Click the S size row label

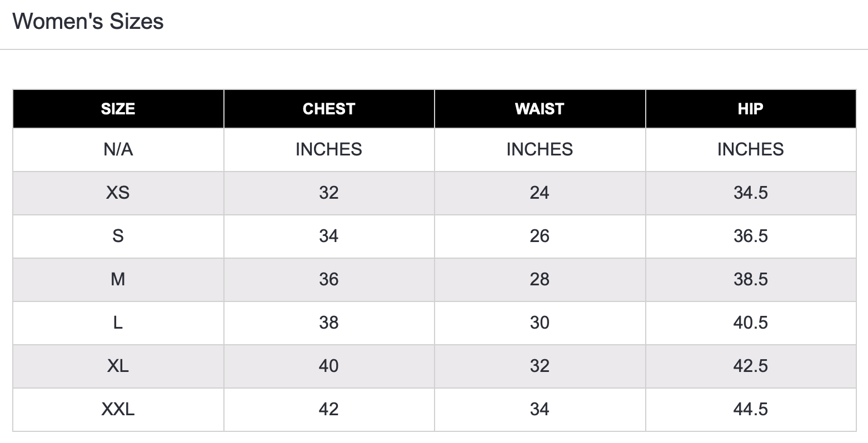(118, 236)
